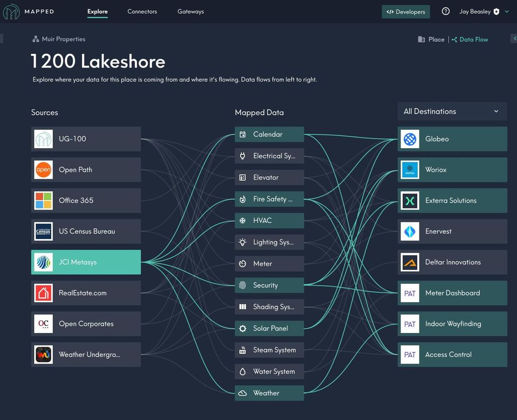Open the Developers button
The height and width of the screenshot is (420, 517).
point(406,12)
